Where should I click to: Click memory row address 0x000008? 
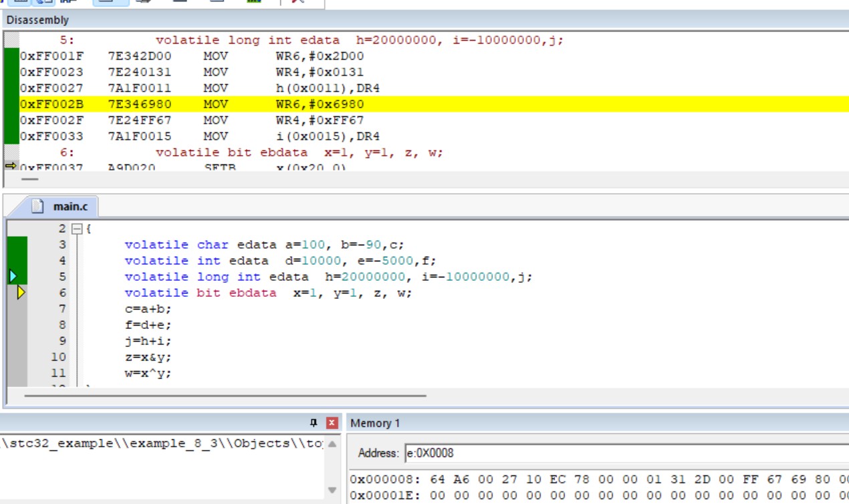[385, 479]
